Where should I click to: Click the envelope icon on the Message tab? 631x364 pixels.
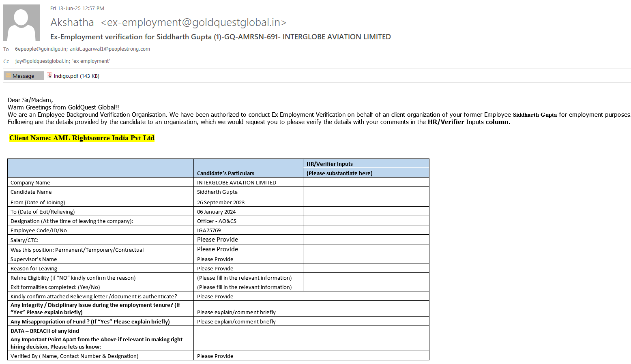(8, 76)
